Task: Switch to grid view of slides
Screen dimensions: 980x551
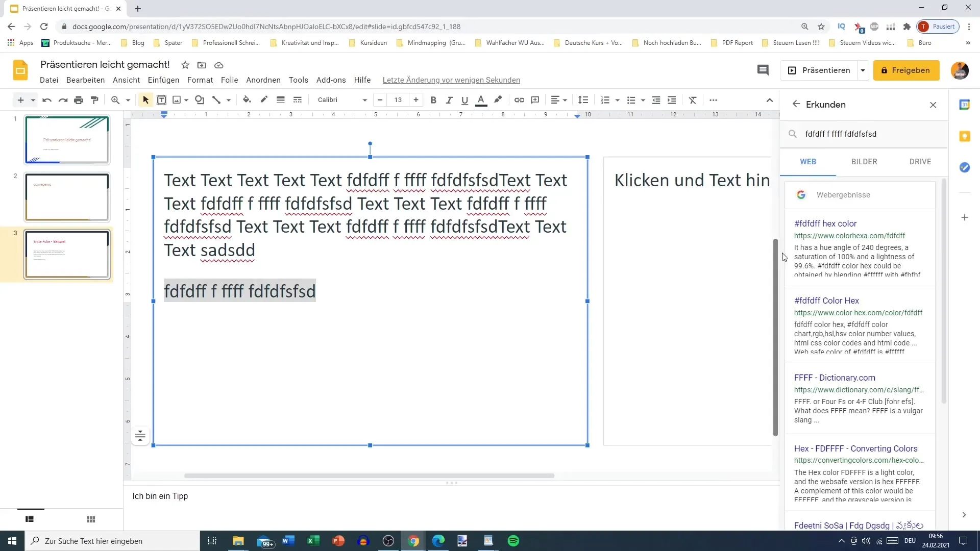Action: click(91, 519)
